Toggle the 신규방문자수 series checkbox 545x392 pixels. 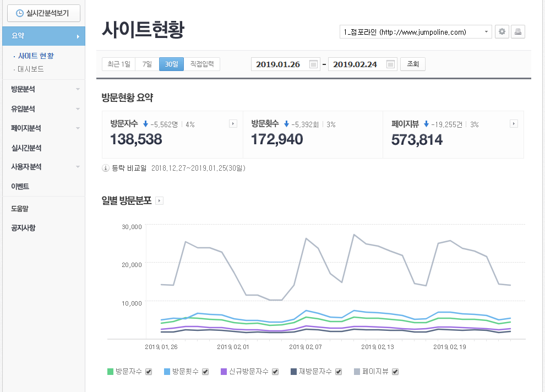click(x=275, y=372)
